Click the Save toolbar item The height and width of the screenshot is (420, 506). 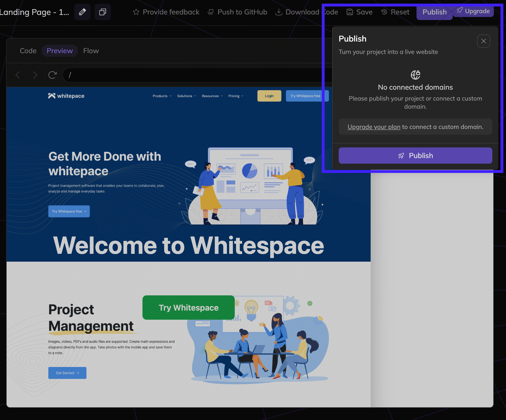coord(359,12)
